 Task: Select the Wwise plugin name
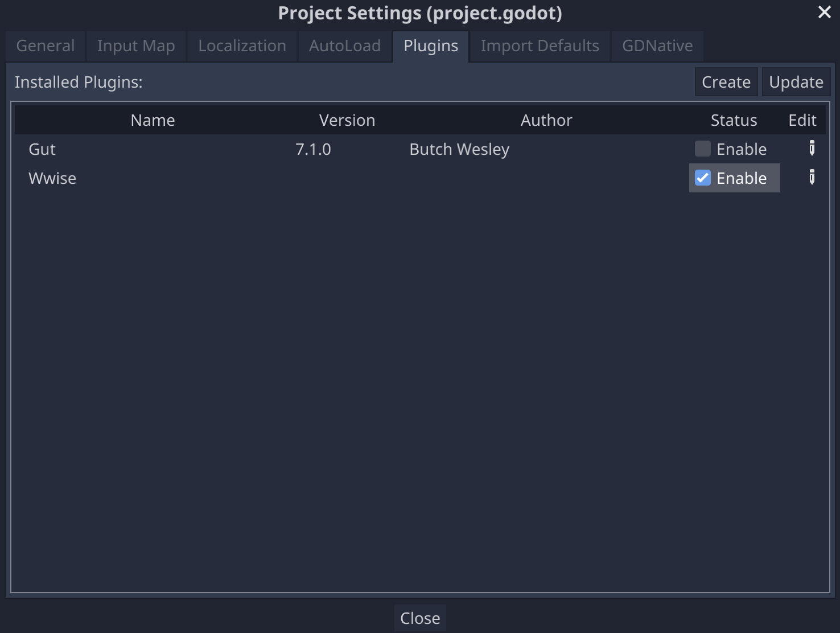[52, 178]
